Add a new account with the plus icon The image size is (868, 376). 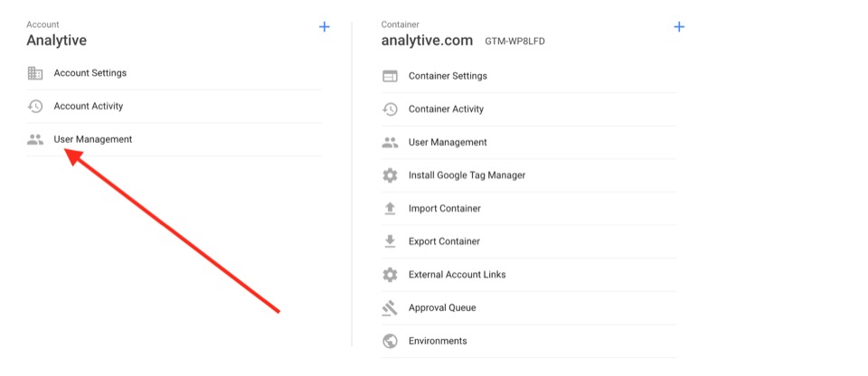pos(325,26)
